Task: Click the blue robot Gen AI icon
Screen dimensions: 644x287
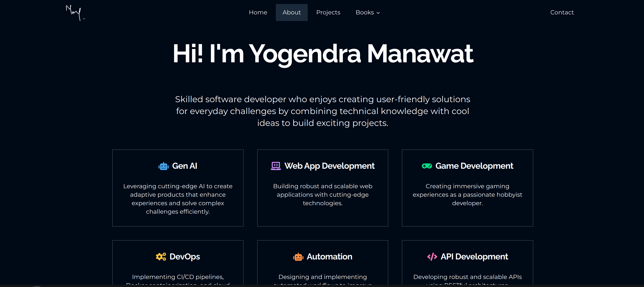Action: click(164, 166)
